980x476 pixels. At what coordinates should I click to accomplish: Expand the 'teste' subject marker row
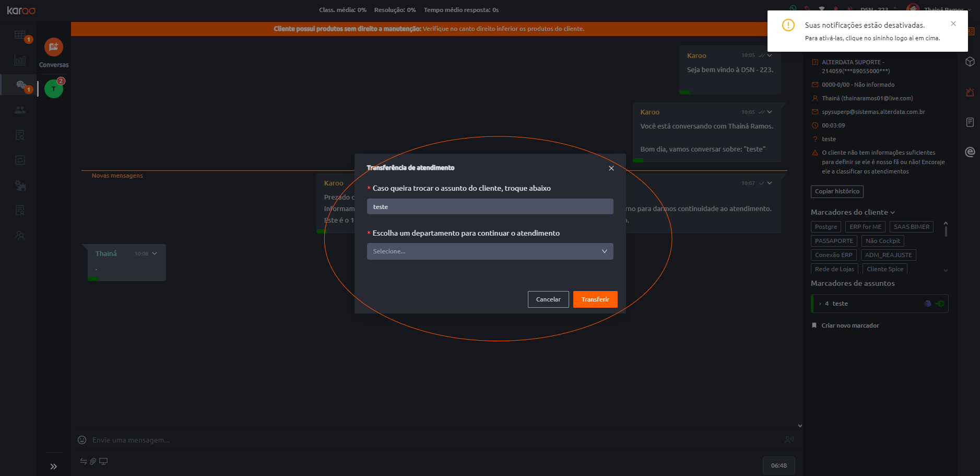[x=820, y=304]
